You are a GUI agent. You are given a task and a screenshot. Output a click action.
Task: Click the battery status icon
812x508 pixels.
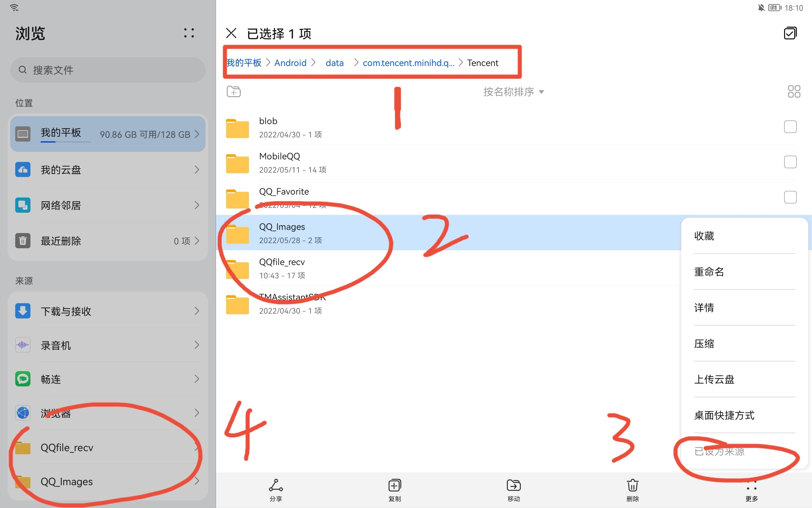[x=775, y=7]
